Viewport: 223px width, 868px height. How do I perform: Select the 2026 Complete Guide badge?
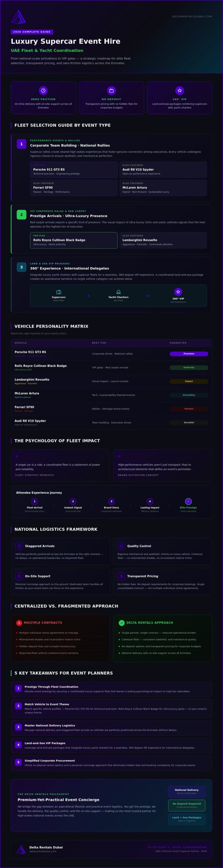pos(32,32)
